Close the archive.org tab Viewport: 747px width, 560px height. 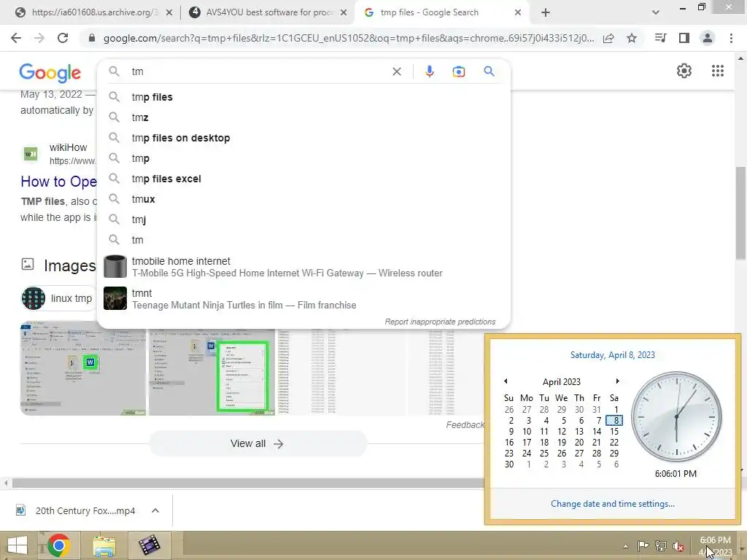click(x=169, y=13)
